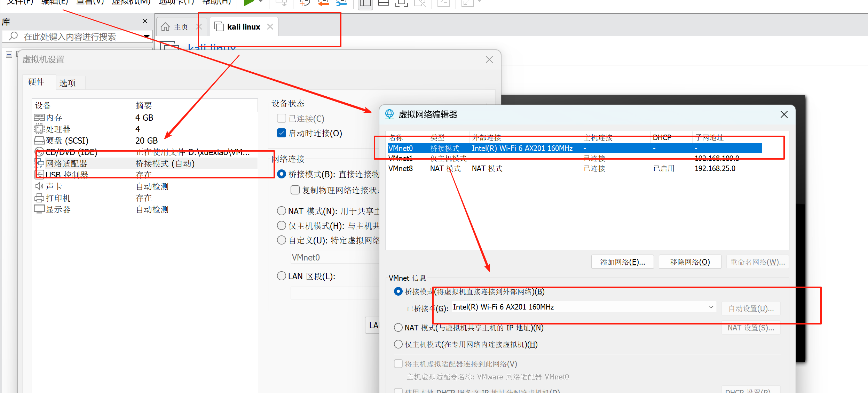
Task: Select NAT 模式(N) radio in VM settings
Action: pos(282,211)
